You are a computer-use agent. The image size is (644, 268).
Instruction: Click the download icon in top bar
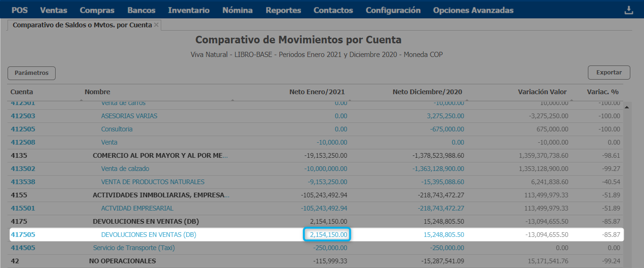tap(628, 10)
